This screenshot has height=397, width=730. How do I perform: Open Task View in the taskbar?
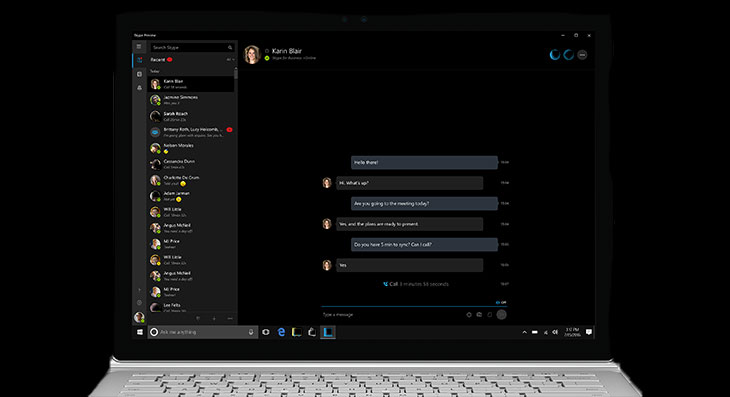266,332
